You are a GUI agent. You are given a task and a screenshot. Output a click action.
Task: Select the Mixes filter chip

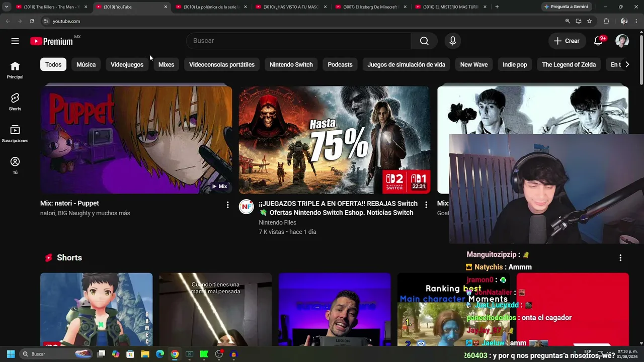[166, 64]
